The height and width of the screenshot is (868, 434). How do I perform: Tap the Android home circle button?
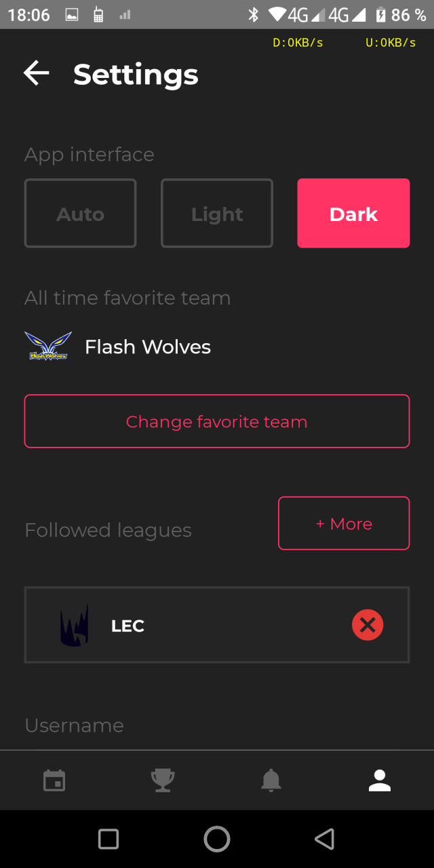[217, 839]
